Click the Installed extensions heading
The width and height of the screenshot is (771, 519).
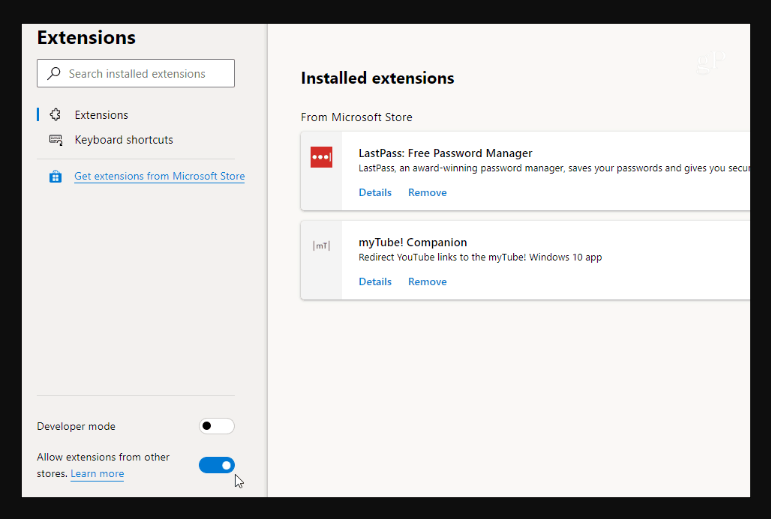pos(378,78)
